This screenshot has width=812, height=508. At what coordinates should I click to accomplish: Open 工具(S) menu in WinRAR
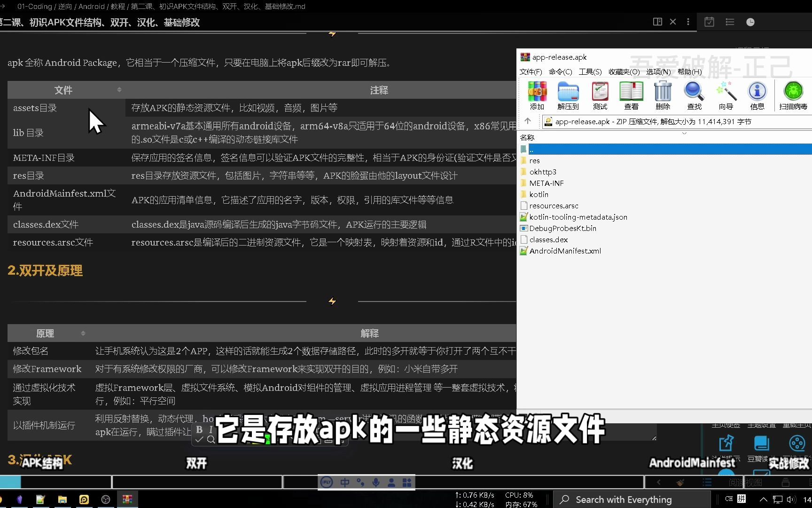point(590,71)
